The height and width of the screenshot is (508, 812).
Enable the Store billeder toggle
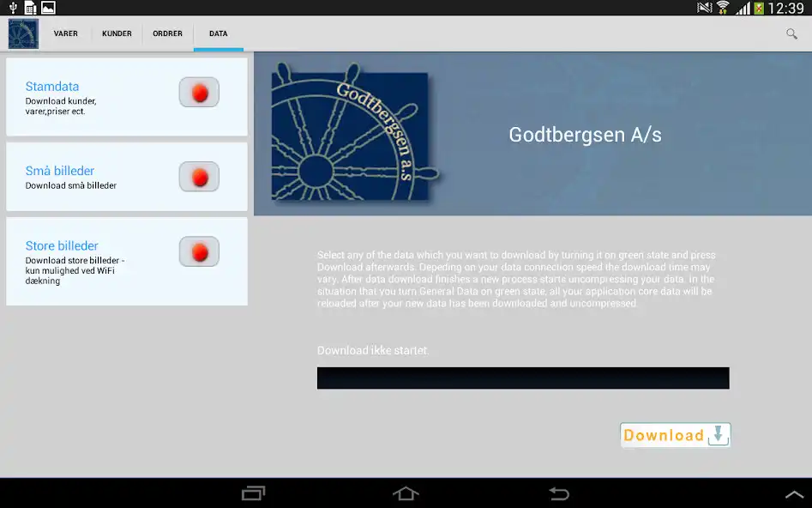click(x=199, y=251)
